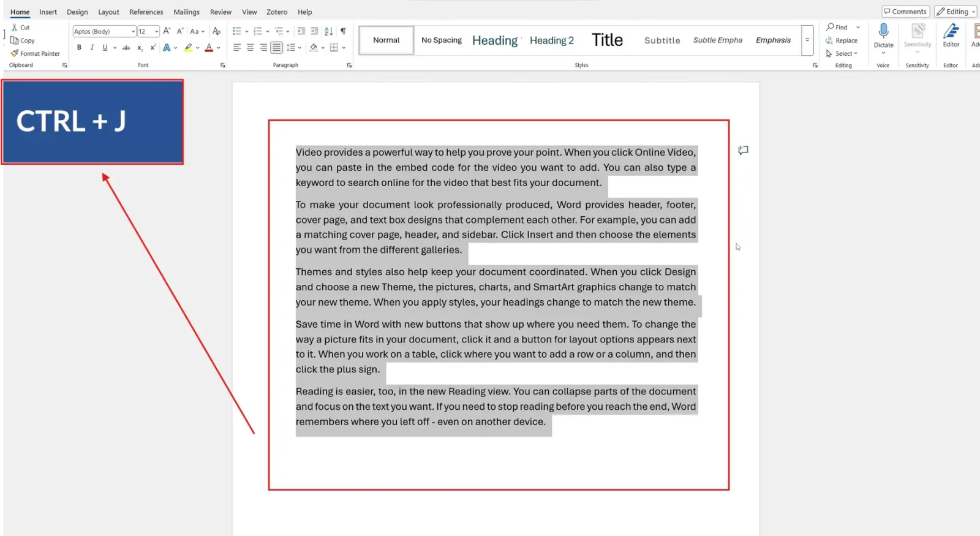The image size is (980, 536).
Task: Expand underline style dropdown arrow
Action: 115,48
